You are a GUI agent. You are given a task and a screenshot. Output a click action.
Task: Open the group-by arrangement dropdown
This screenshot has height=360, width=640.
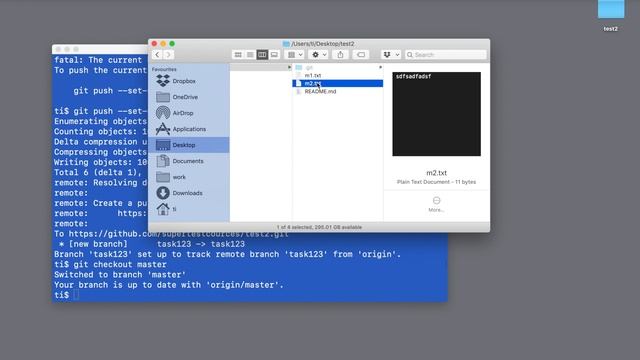pyautogui.click(x=295, y=55)
